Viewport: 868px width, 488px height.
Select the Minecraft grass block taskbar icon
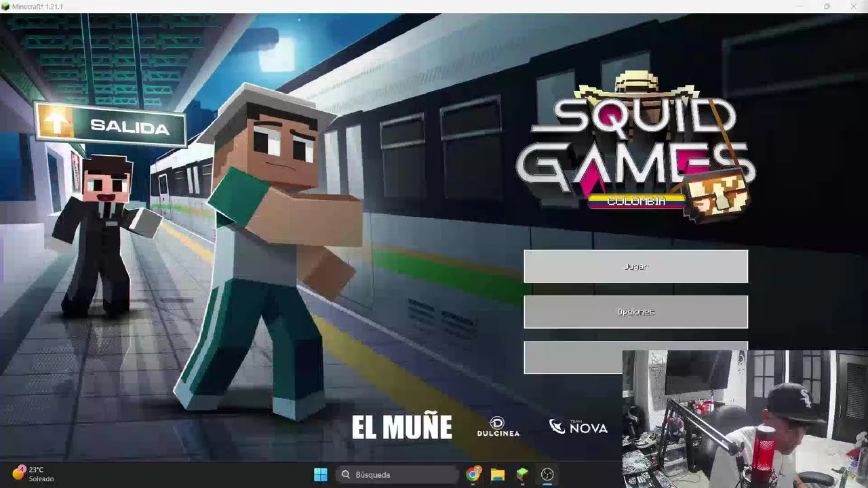522,474
